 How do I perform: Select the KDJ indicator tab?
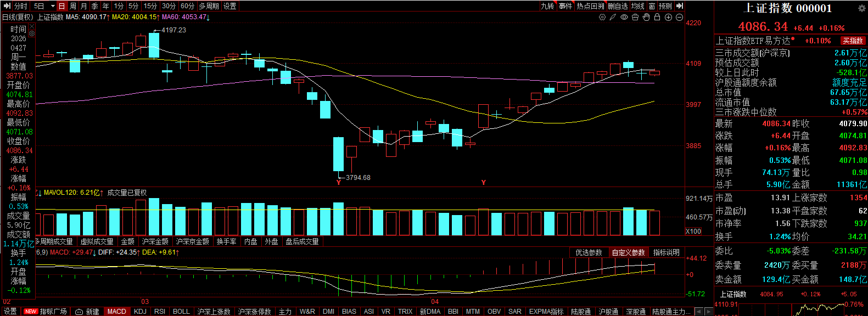[x=140, y=311]
